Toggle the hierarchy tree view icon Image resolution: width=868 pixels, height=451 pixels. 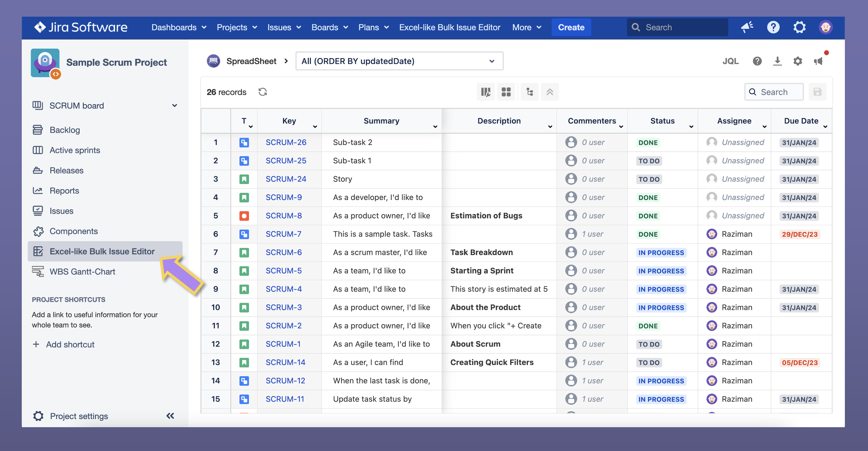pyautogui.click(x=529, y=92)
